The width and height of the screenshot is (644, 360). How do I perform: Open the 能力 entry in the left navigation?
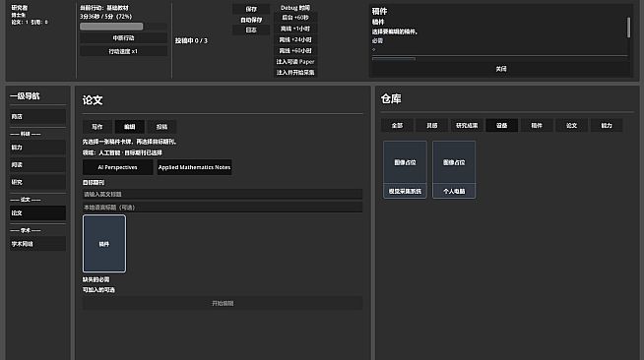(x=37, y=148)
